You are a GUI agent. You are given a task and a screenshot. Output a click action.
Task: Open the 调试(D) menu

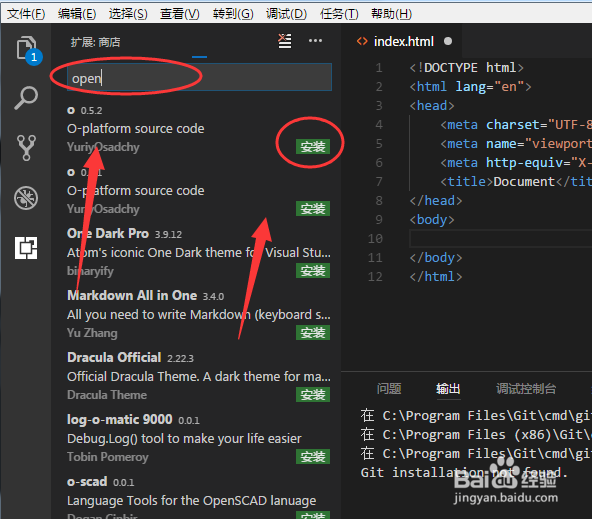click(x=286, y=14)
